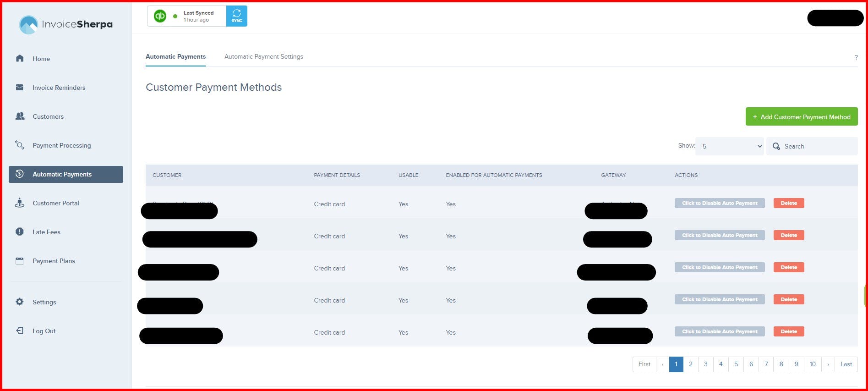
Task: Click the next page arrow
Action: [x=828, y=364]
